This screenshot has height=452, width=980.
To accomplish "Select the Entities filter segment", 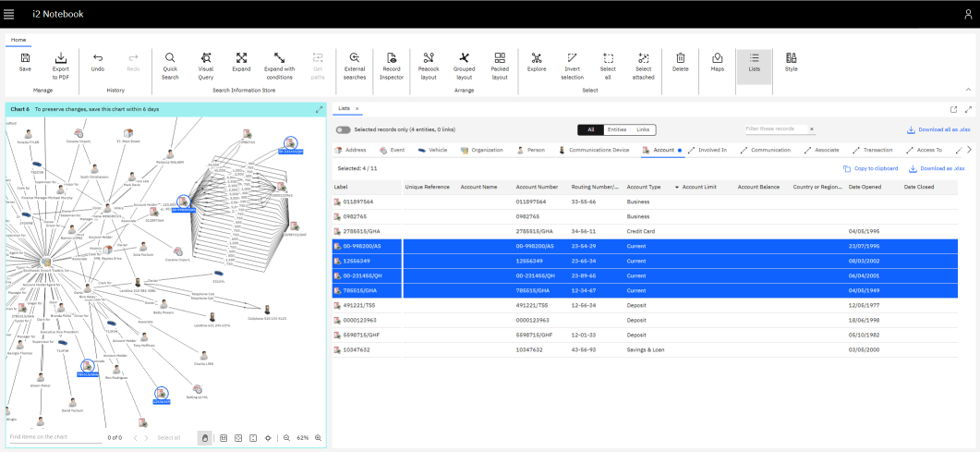I will [617, 130].
